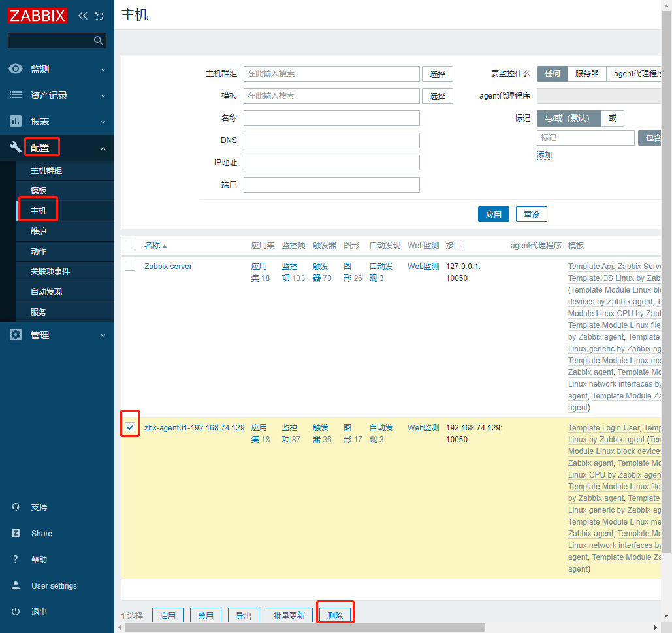Open 动作 submenu item
The height and width of the screenshot is (633, 672).
pyautogui.click(x=65, y=251)
